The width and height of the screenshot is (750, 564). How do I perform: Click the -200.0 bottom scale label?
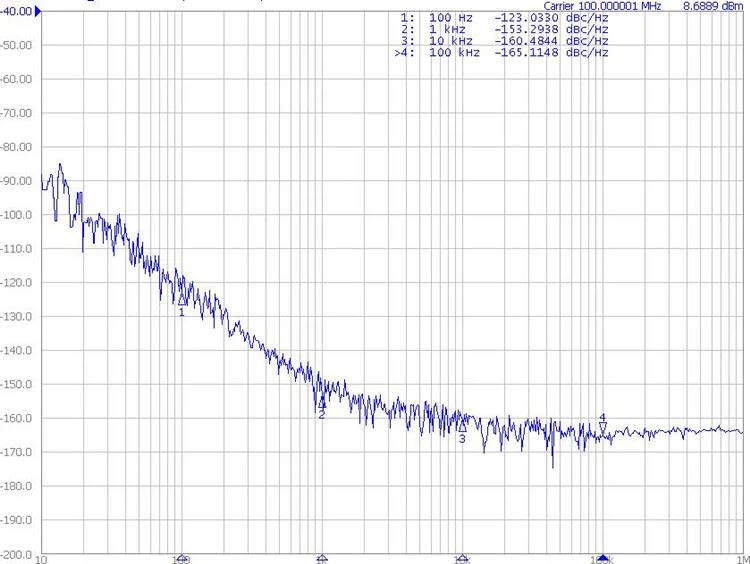(x=16, y=554)
